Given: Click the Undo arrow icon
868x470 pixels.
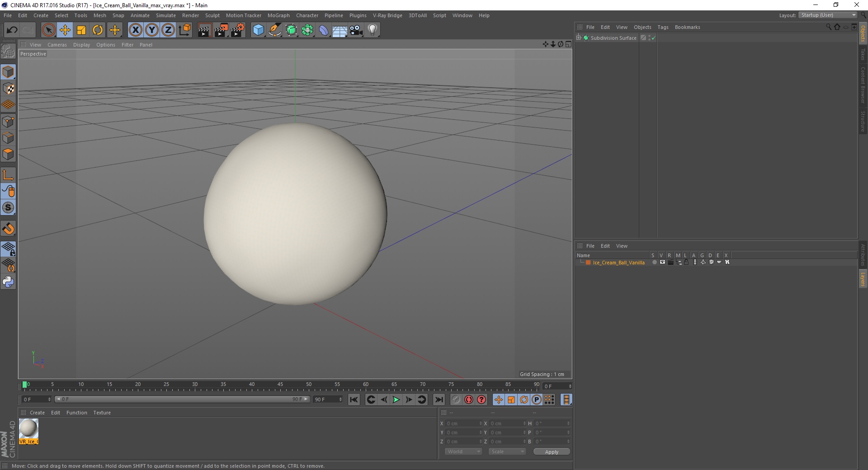Looking at the screenshot, I should [12, 30].
